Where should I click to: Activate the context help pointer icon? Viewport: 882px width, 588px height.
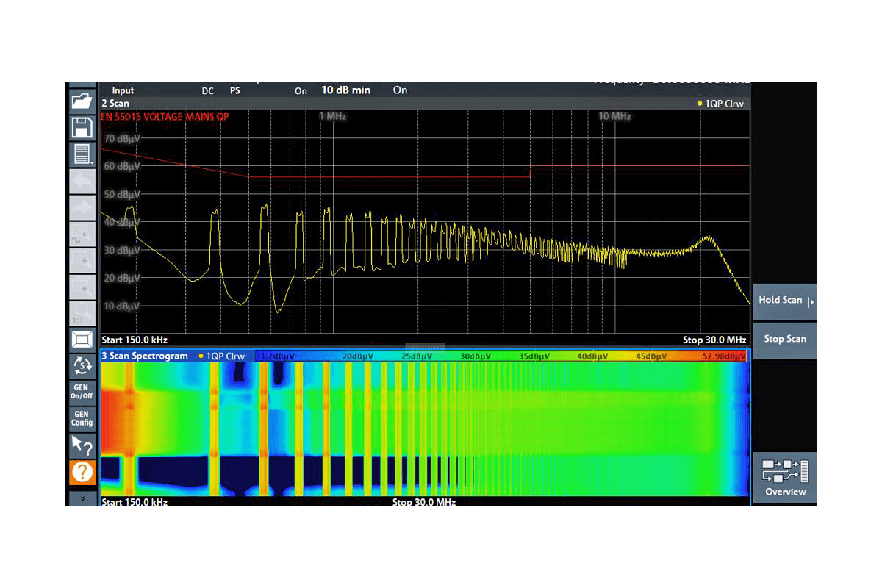82,445
